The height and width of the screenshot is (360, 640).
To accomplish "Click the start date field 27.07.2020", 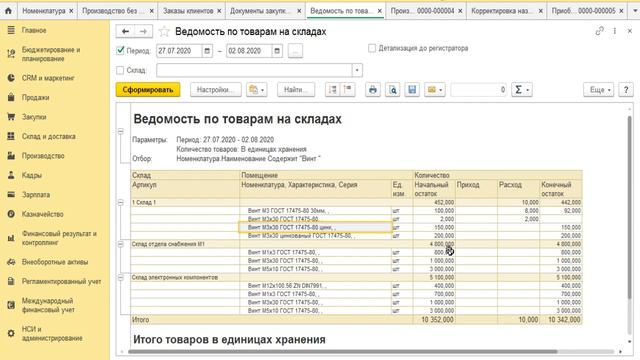I will 179,51.
